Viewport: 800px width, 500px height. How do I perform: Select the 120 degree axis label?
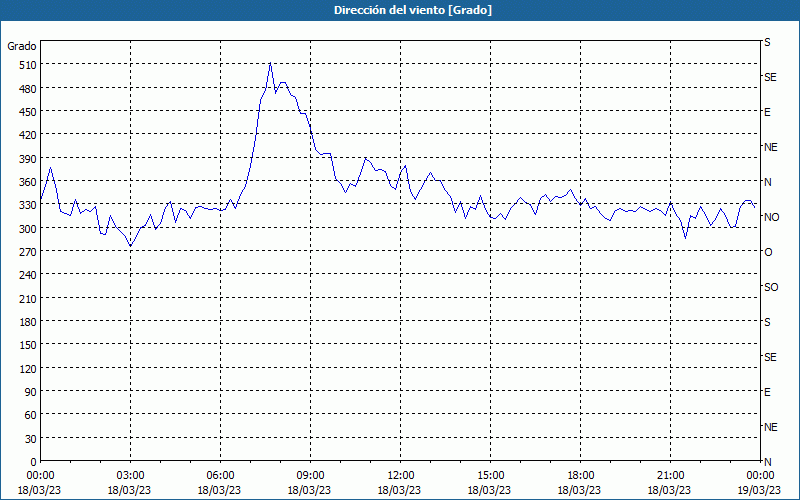28,369
